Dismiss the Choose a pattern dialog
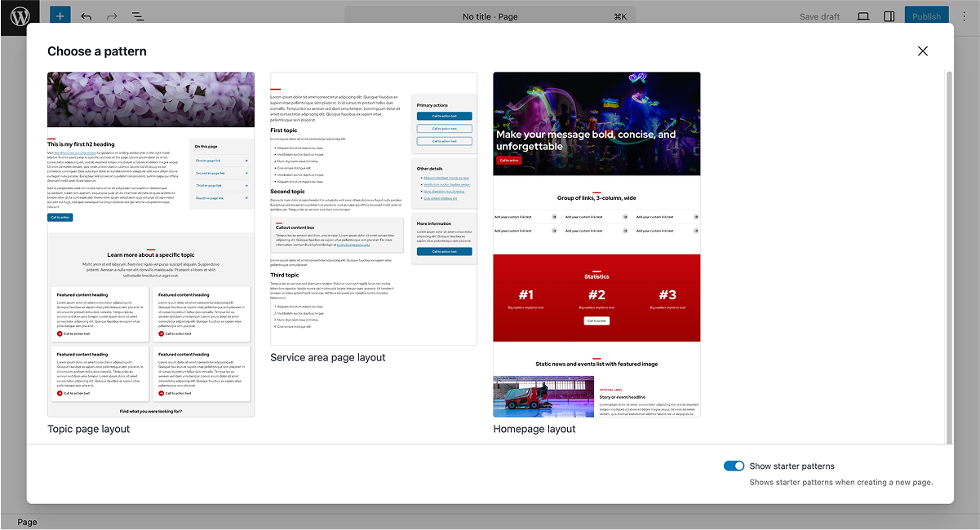 (x=922, y=51)
